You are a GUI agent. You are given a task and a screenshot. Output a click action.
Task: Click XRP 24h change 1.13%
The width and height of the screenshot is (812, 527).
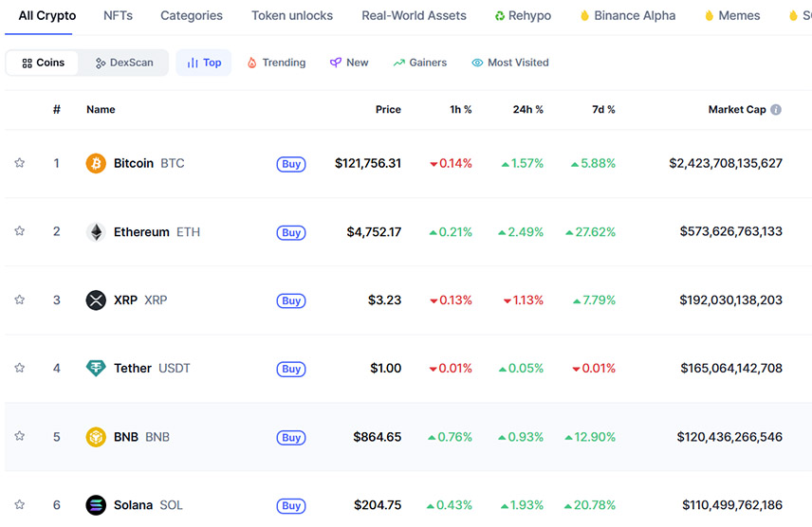coord(523,300)
